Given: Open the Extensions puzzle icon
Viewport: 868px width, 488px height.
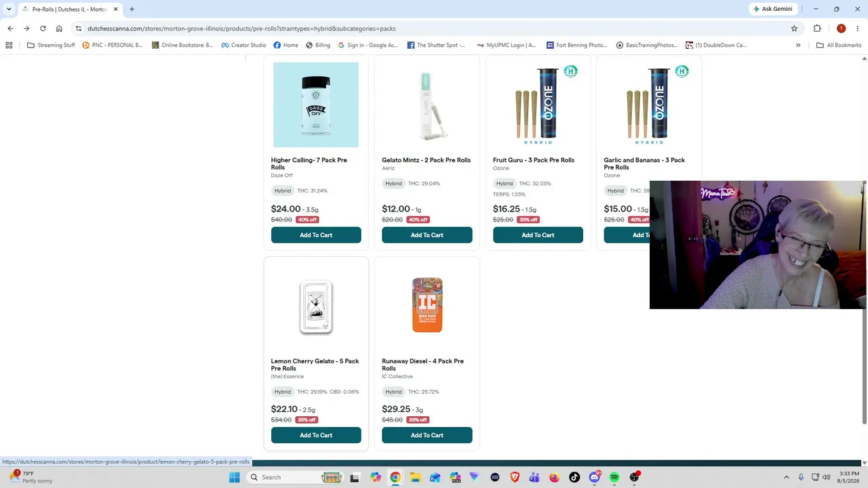Looking at the screenshot, I should click(817, 28).
